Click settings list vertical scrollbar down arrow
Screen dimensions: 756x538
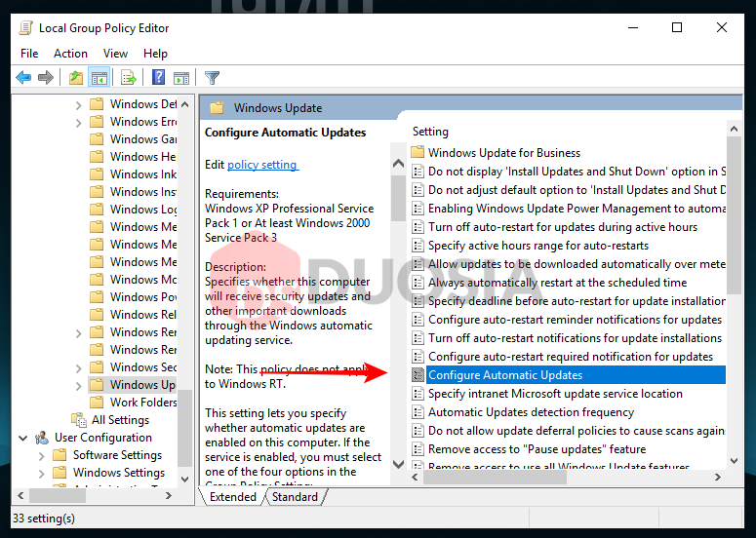pos(734,461)
